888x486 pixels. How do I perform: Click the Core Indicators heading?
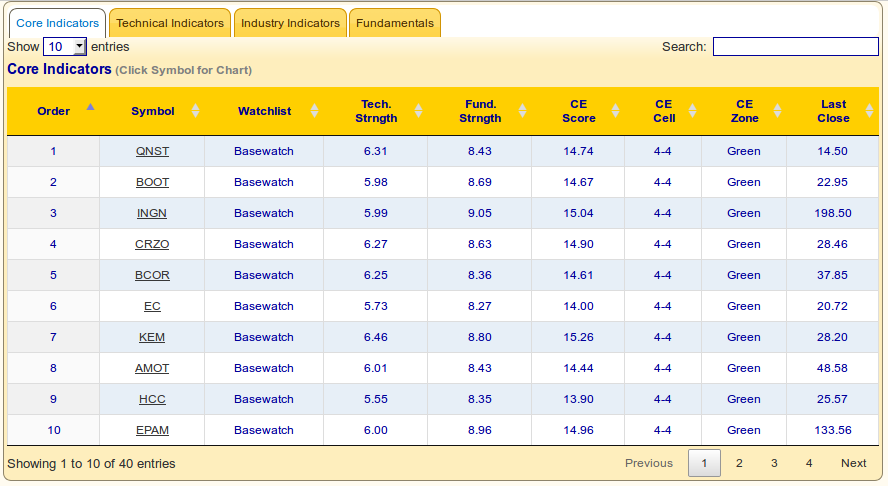pyautogui.click(x=59, y=69)
